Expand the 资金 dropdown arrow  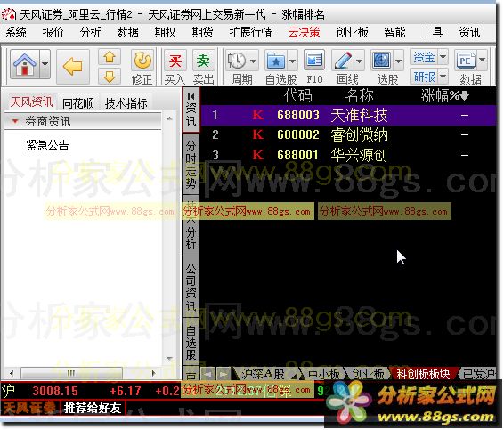(x=443, y=57)
